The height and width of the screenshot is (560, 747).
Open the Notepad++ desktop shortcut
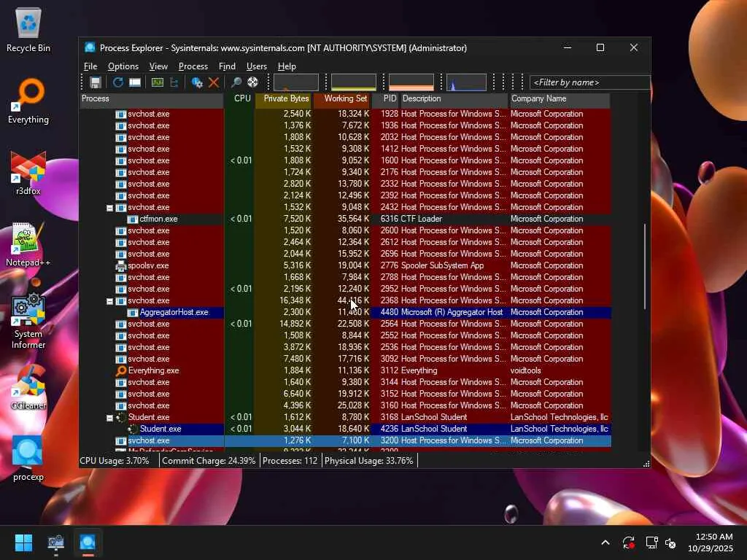(x=28, y=244)
